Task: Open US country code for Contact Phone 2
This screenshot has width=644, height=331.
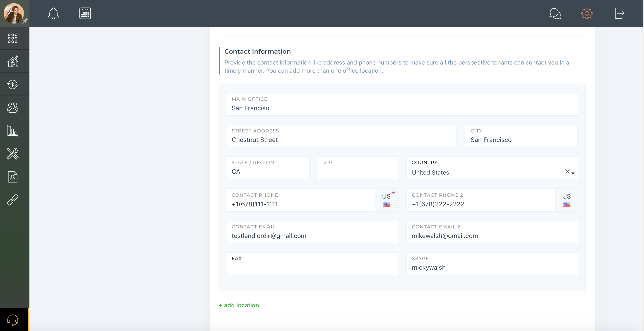Action: [567, 200]
